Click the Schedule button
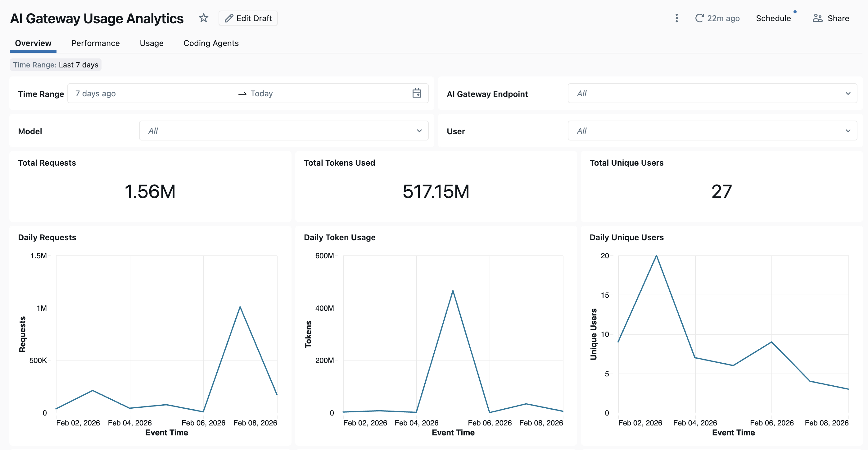This screenshot has width=868, height=450. (773, 18)
